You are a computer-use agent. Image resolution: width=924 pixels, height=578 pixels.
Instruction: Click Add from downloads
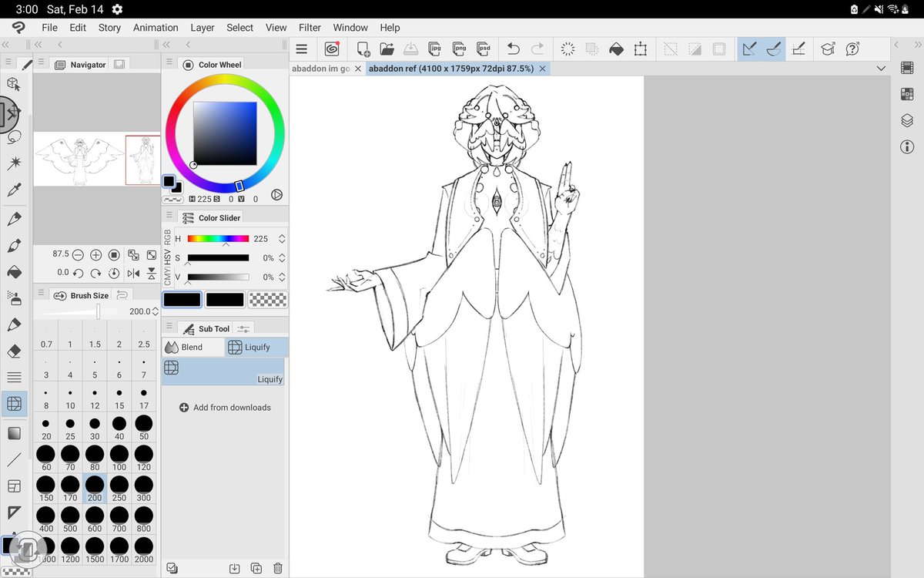click(225, 407)
